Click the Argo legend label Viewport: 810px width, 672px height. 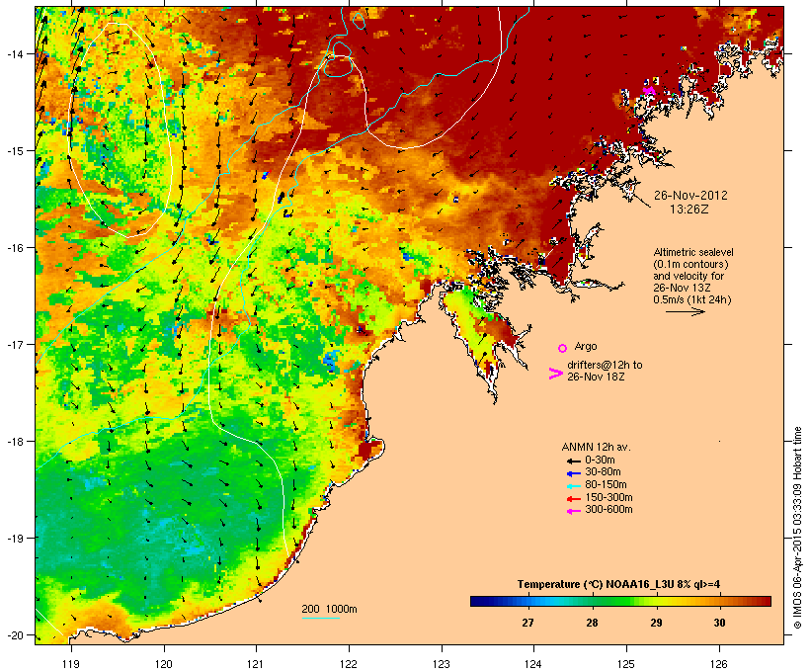[x=586, y=346]
